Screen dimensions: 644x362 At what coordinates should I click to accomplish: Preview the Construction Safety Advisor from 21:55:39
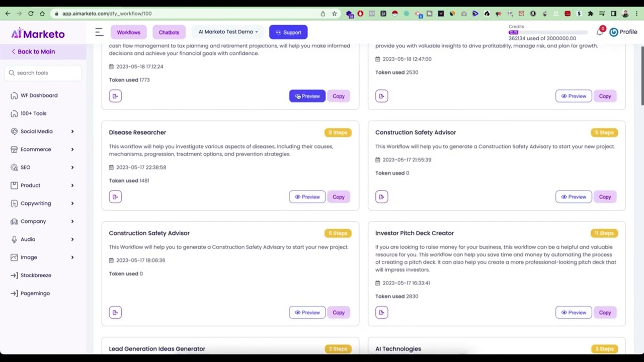coord(574,197)
